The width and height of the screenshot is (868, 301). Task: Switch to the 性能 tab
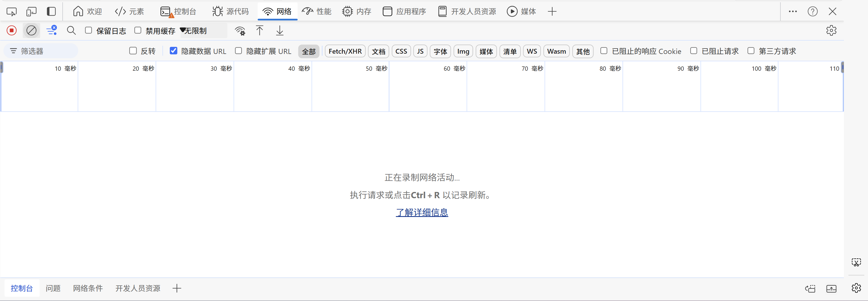[x=317, y=11]
